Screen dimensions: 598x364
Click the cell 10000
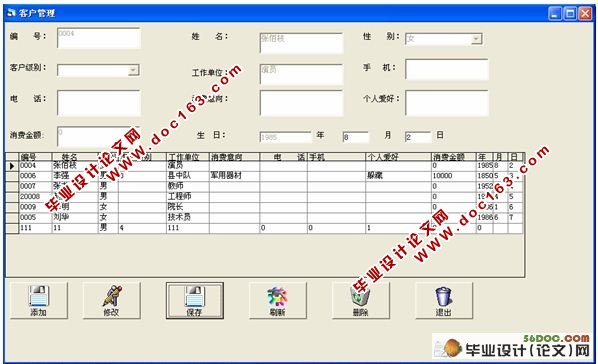tap(453, 176)
